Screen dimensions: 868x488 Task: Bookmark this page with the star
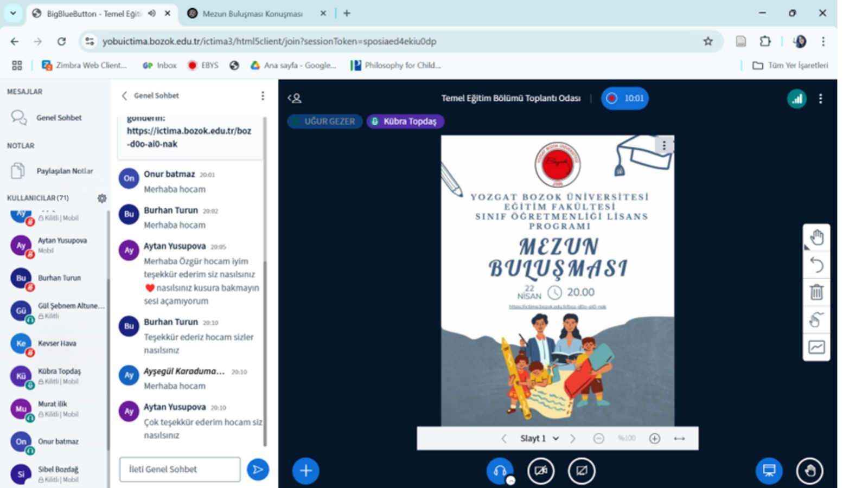708,41
